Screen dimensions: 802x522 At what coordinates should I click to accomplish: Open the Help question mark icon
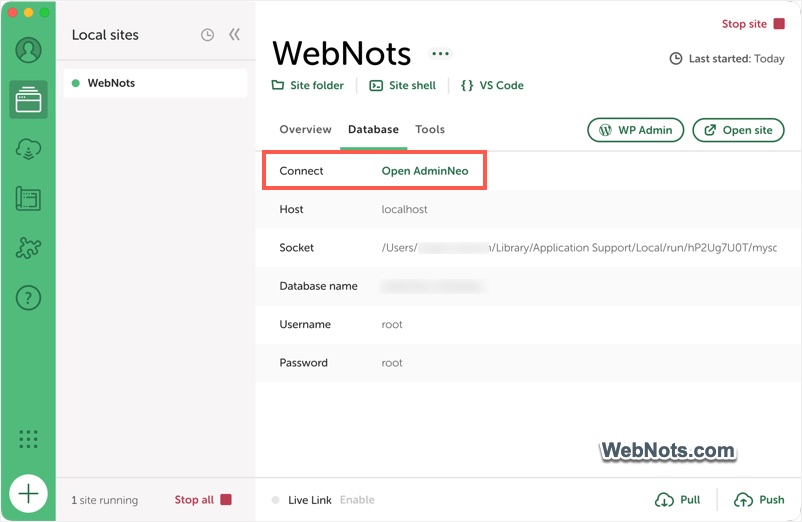(28, 298)
